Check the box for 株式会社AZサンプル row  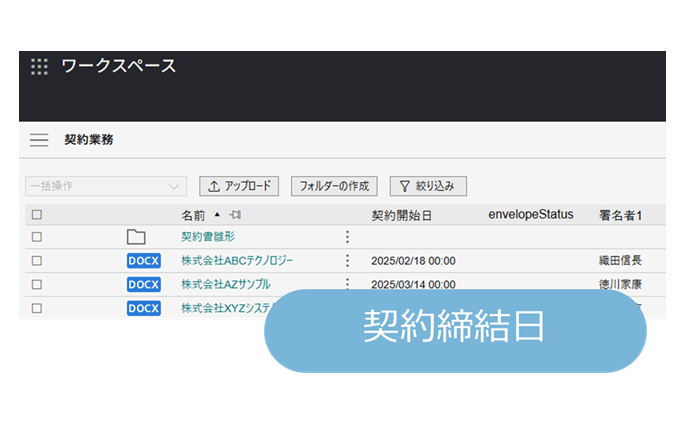37,284
